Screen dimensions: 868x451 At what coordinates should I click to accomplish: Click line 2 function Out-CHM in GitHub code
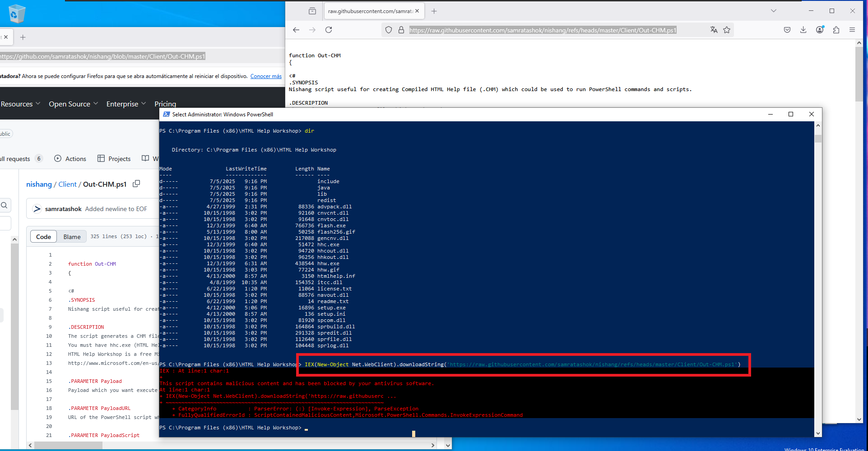tap(92, 264)
